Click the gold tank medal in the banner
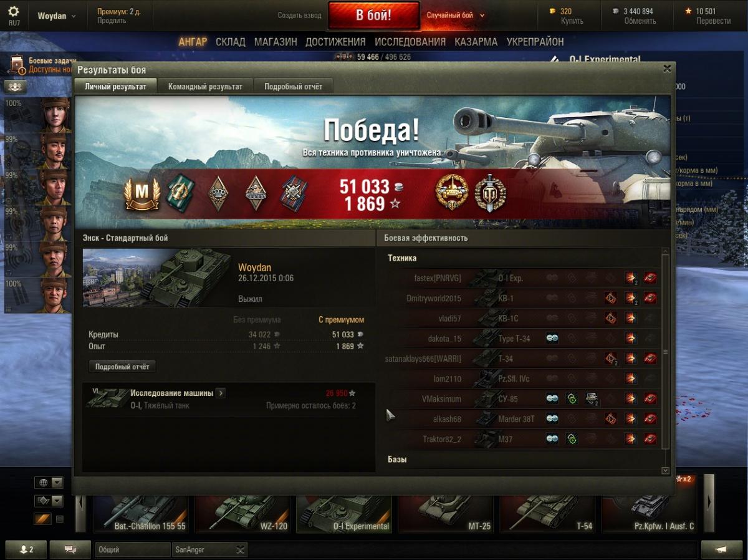Viewport: 748px width, 560px height. (451, 194)
